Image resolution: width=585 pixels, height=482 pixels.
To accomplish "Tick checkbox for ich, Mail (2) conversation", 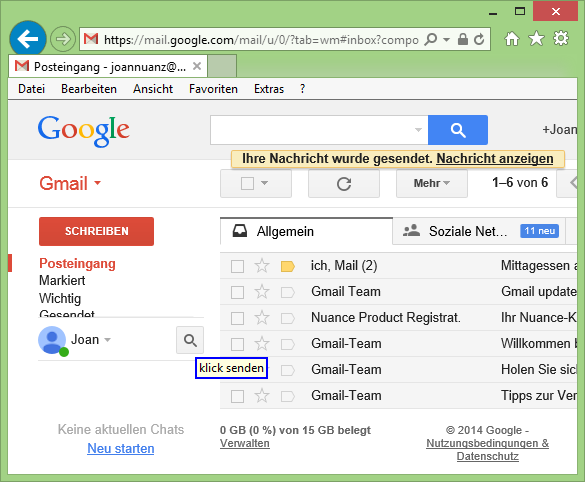I will click(x=237, y=266).
